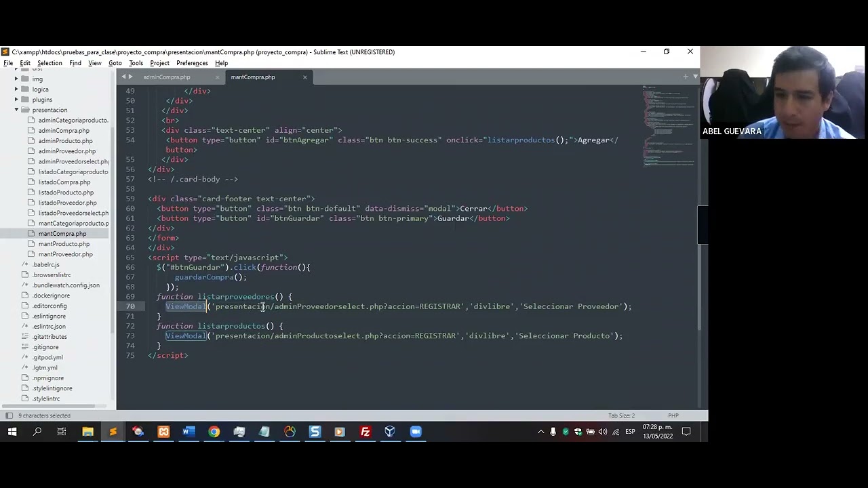Expand the plugins folder

click(x=16, y=100)
